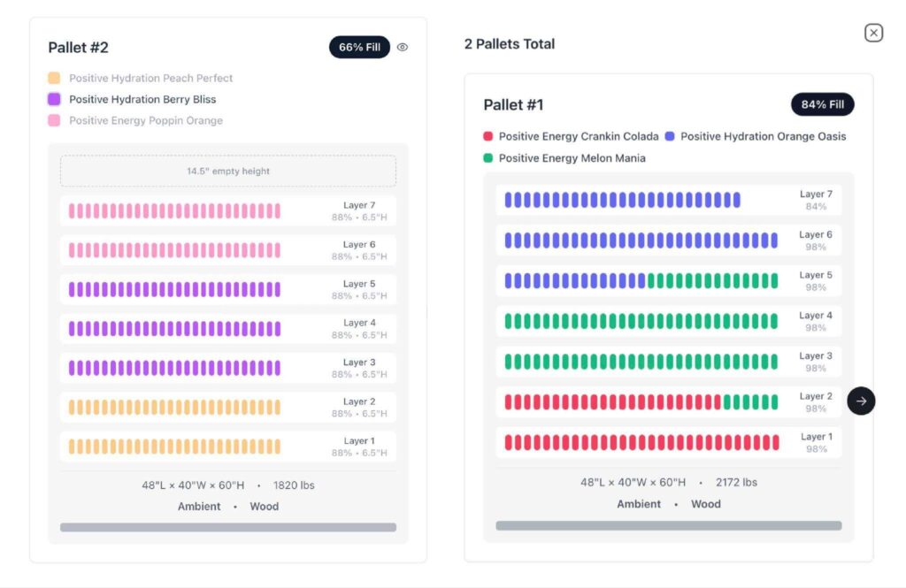Image resolution: width=906 pixels, height=588 pixels.
Task: Close the pallet view with X icon
Action: click(x=873, y=33)
